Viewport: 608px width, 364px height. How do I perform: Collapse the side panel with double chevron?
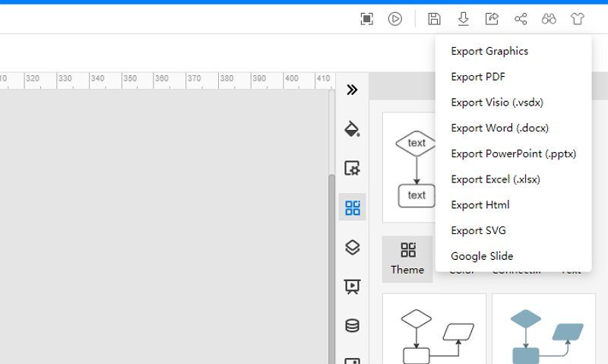click(352, 90)
